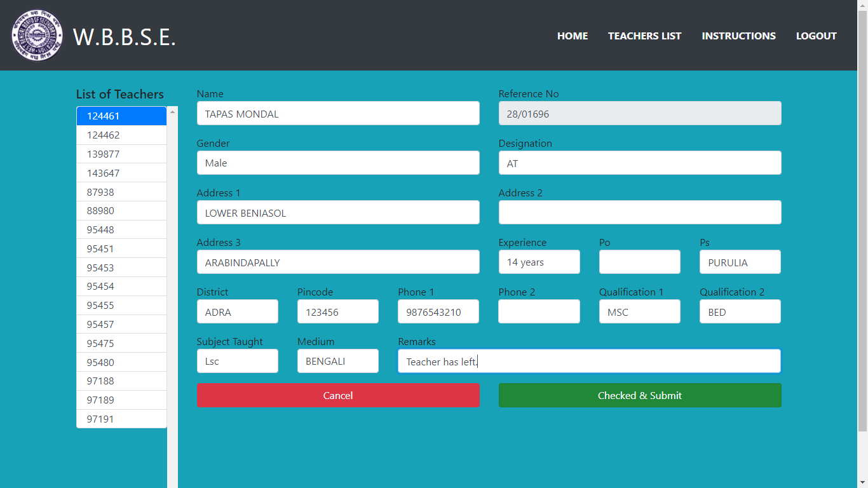Focus the empty Address 2 field
The height and width of the screenshot is (488, 868).
click(x=639, y=213)
